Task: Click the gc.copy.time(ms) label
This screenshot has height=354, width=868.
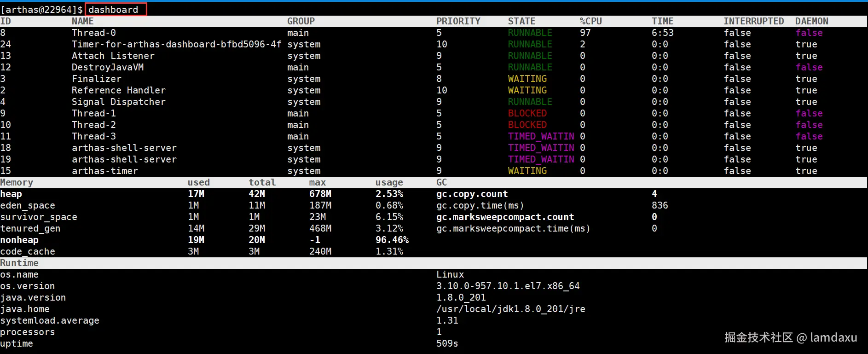Action: [x=480, y=205]
